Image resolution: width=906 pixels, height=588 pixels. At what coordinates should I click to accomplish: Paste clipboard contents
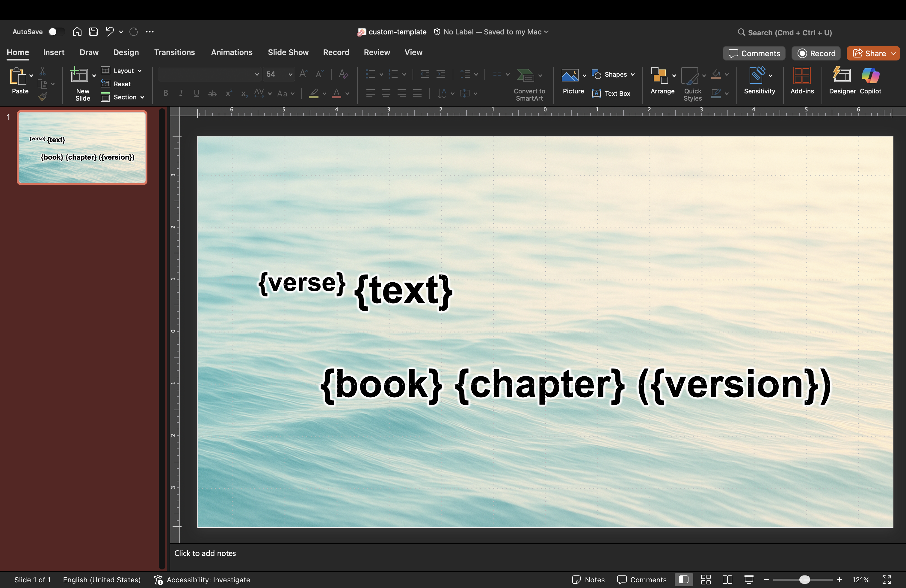point(18,80)
